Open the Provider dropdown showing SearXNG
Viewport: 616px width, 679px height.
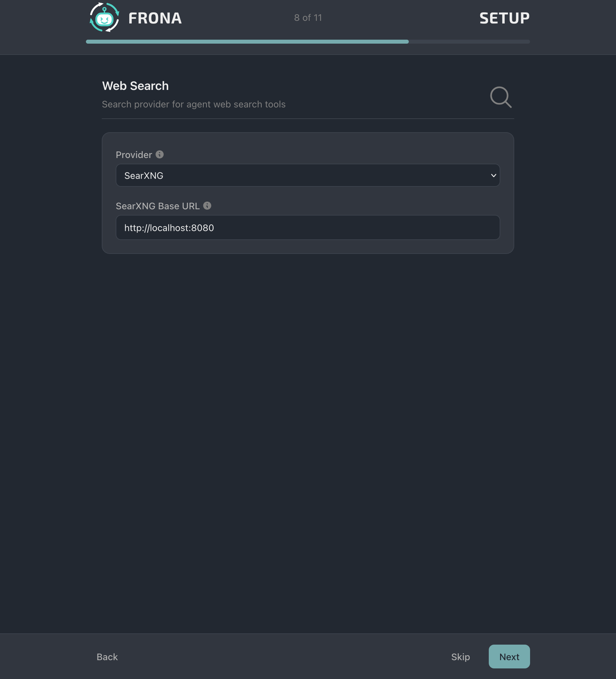pos(308,175)
